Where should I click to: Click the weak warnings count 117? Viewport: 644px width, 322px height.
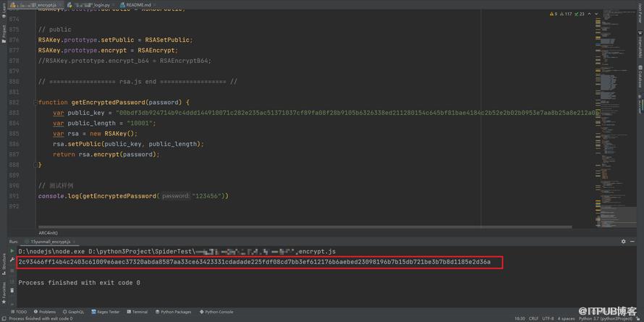566,14
